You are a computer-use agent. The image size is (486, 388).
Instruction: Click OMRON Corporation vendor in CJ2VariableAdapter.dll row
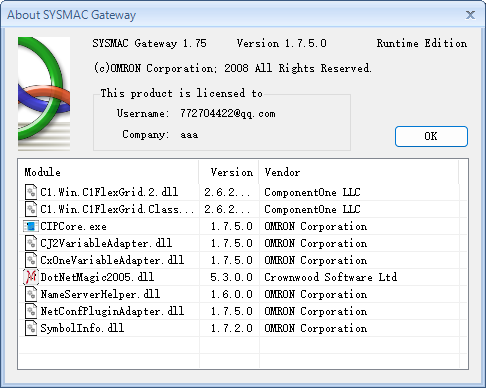coord(316,243)
